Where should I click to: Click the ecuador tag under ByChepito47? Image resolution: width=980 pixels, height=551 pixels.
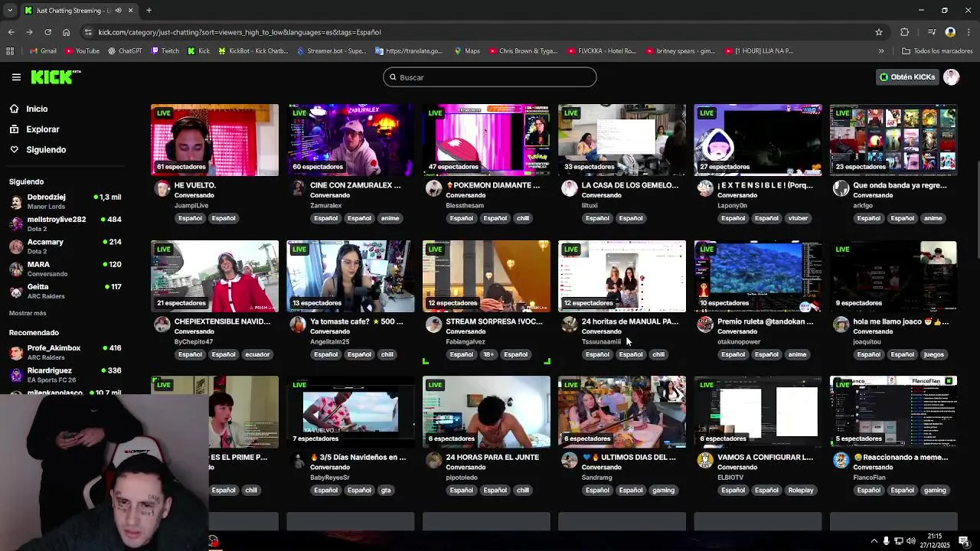click(257, 354)
